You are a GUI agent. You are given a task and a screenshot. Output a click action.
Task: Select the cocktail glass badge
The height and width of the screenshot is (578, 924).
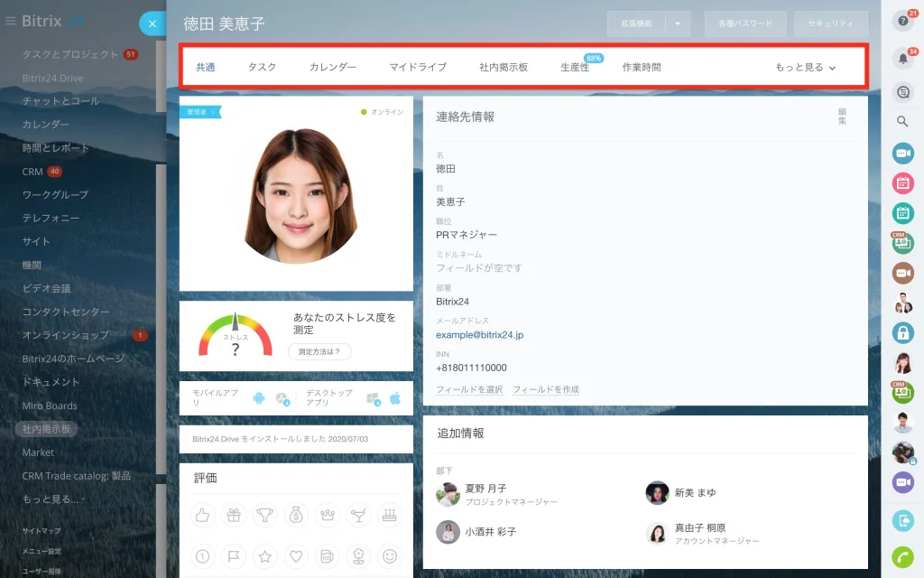click(x=358, y=515)
